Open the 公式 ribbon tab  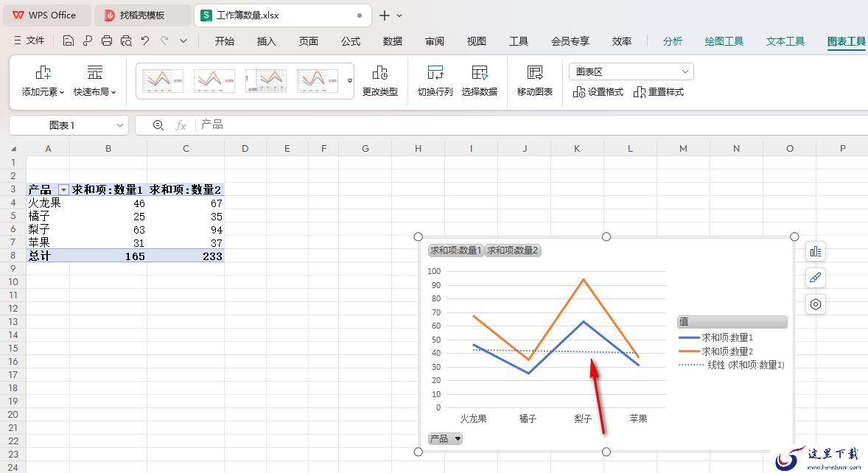pyautogui.click(x=351, y=41)
